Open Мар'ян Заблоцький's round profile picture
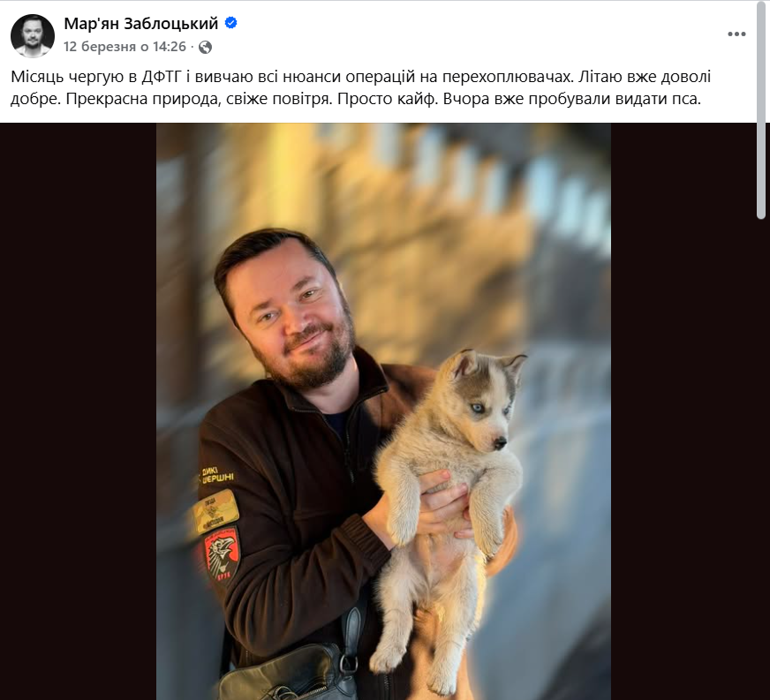Screen dimensions: 770x700 (x=33, y=35)
